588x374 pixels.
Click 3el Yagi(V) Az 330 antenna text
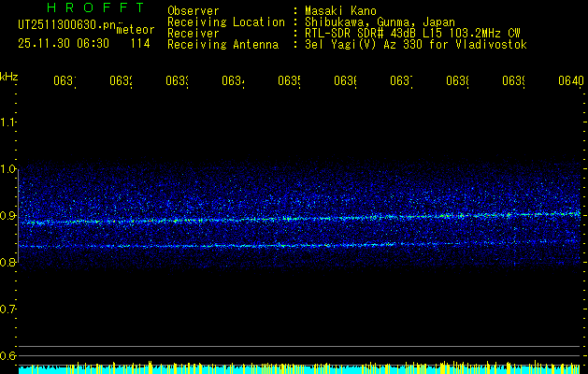[x=416, y=45]
